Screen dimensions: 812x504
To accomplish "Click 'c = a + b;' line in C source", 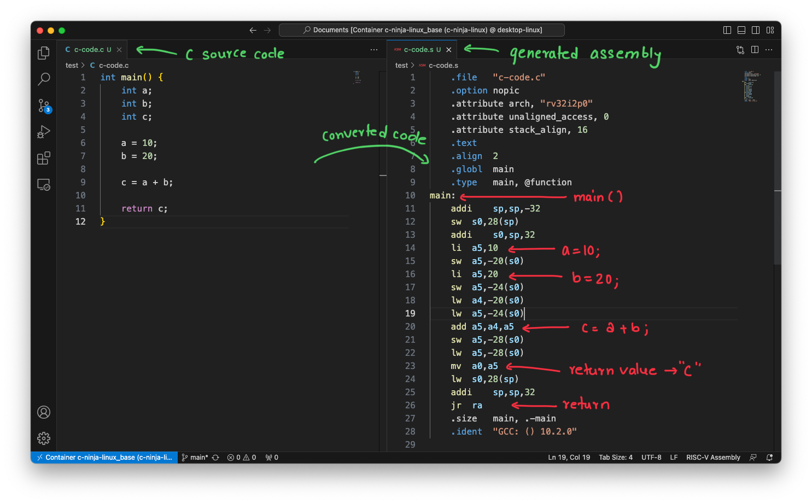I will tap(147, 183).
